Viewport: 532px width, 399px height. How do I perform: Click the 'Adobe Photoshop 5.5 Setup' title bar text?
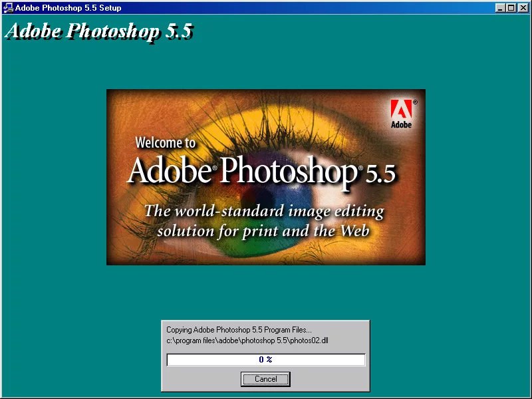pyautogui.click(x=68, y=8)
